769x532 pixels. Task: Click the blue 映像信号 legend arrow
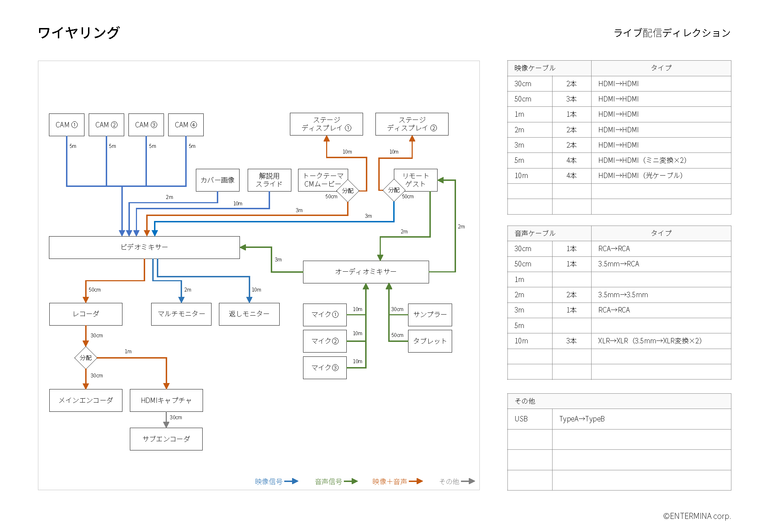[291, 481]
